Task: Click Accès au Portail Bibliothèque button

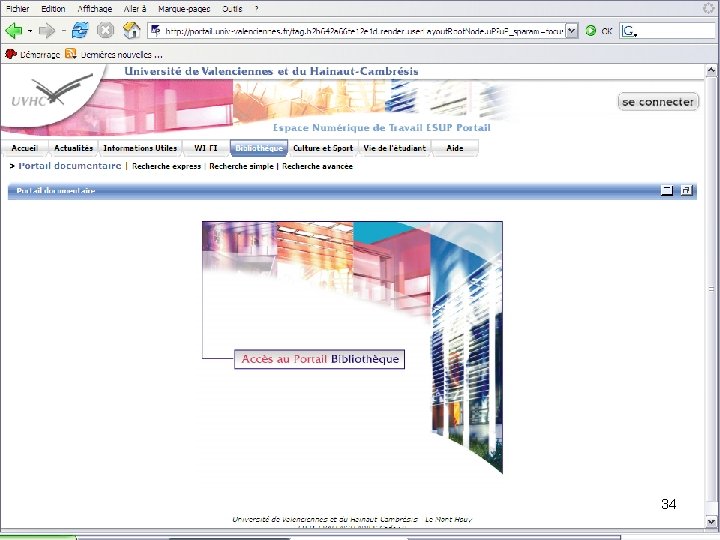Action: [320, 359]
